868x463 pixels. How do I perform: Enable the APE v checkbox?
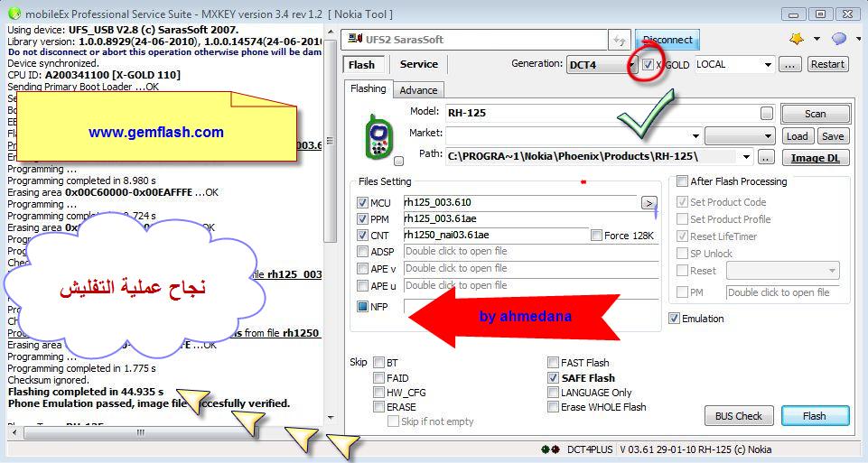pos(362,269)
